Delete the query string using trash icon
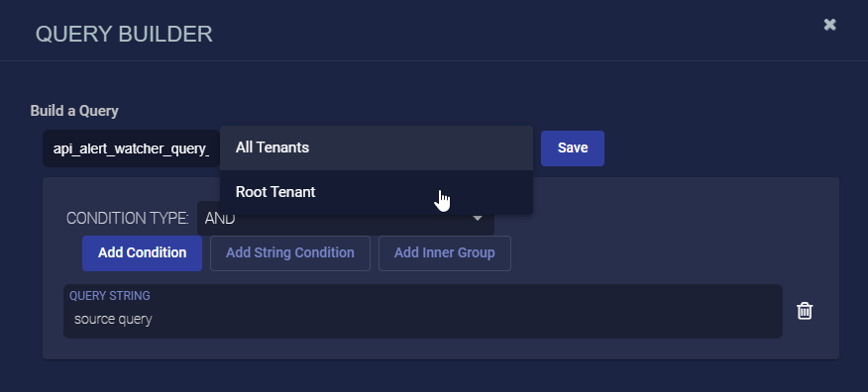868x392 pixels. 805,311
